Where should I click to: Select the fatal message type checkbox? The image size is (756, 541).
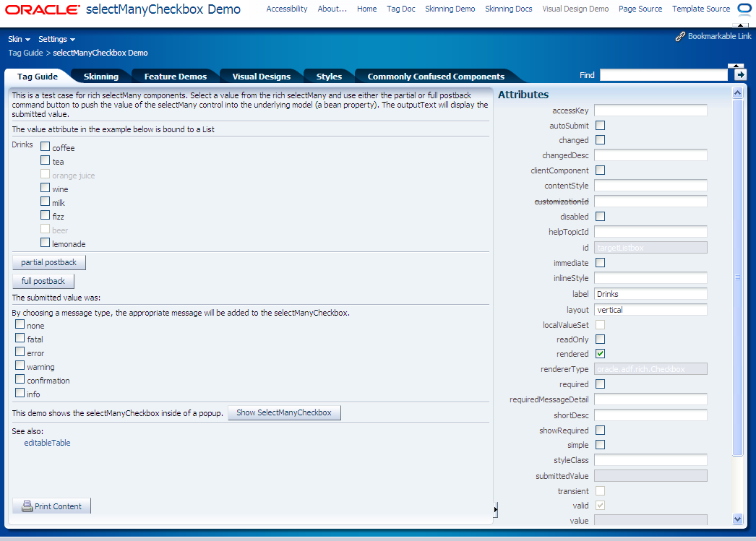click(20, 338)
